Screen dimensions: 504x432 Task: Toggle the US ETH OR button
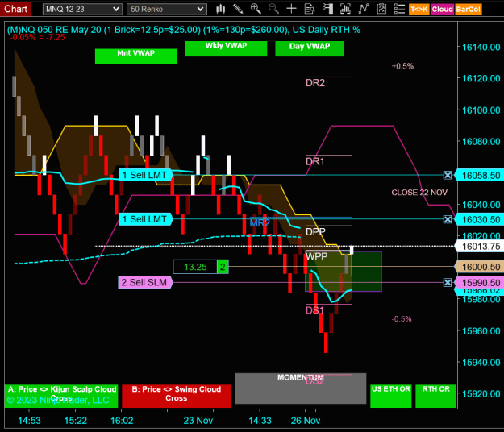[391, 396]
